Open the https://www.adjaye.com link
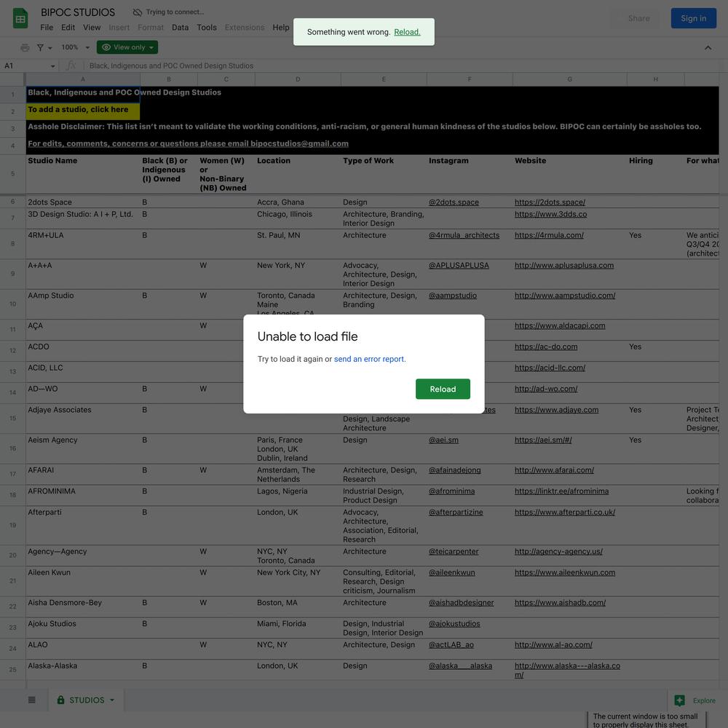 coord(557,410)
